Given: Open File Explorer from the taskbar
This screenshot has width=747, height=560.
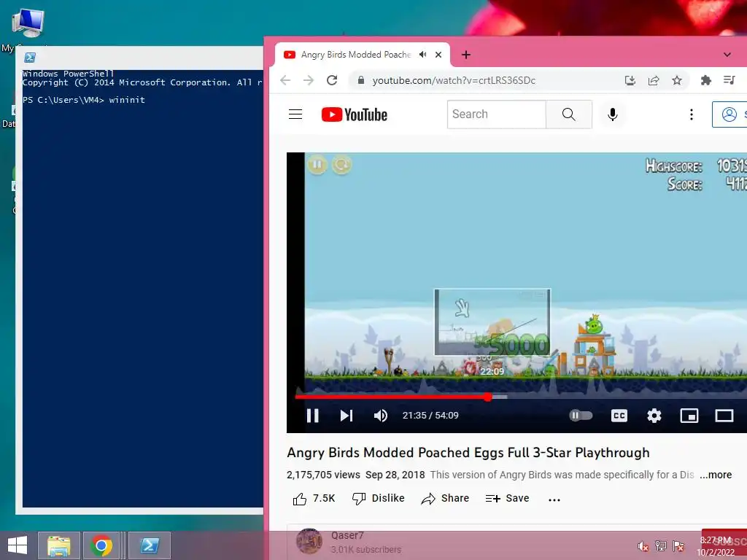Looking at the screenshot, I should tap(58, 545).
